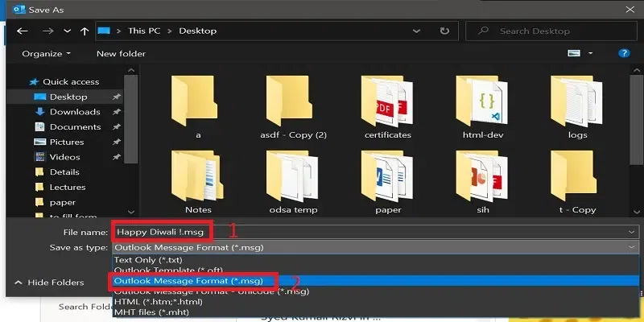Image resolution: width=644 pixels, height=322 pixels.
Task: Click the Search Desktop field
Action: (x=551, y=31)
